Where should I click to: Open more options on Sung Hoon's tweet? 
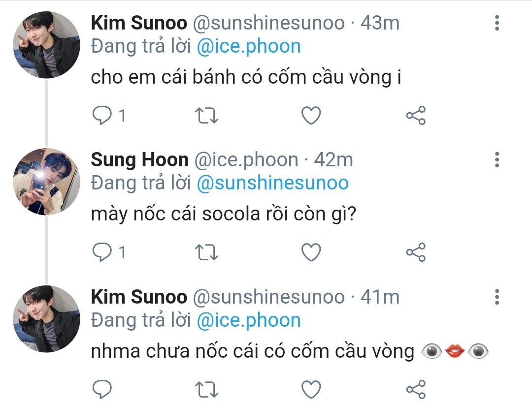coord(497,159)
